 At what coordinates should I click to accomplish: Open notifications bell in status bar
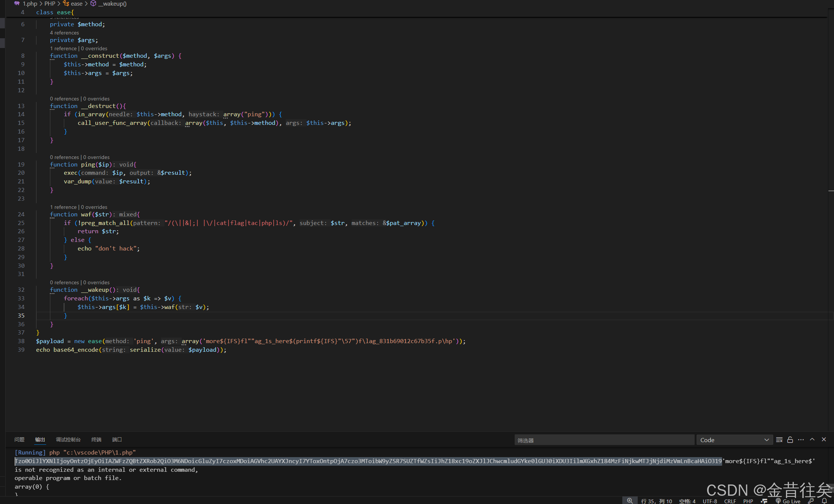point(824,501)
